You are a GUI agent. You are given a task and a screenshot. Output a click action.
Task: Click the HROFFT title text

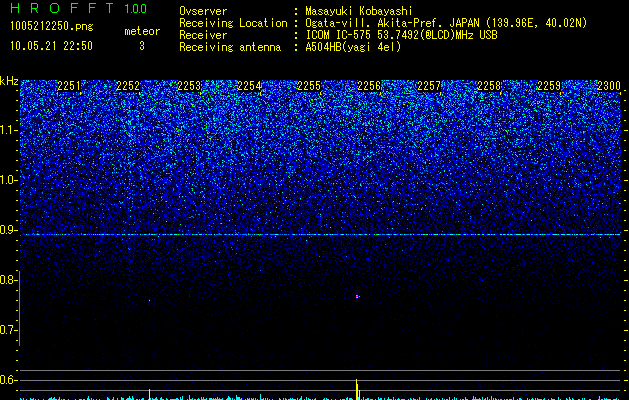click(62, 8)
